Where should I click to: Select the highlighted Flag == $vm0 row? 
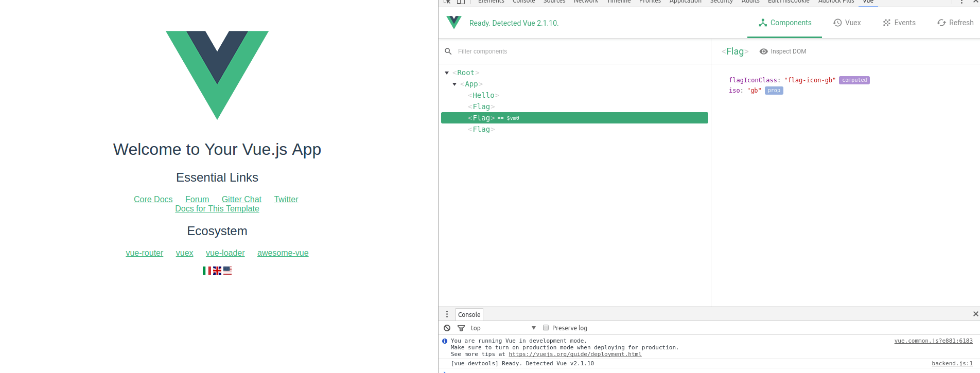tap(574, 118)
